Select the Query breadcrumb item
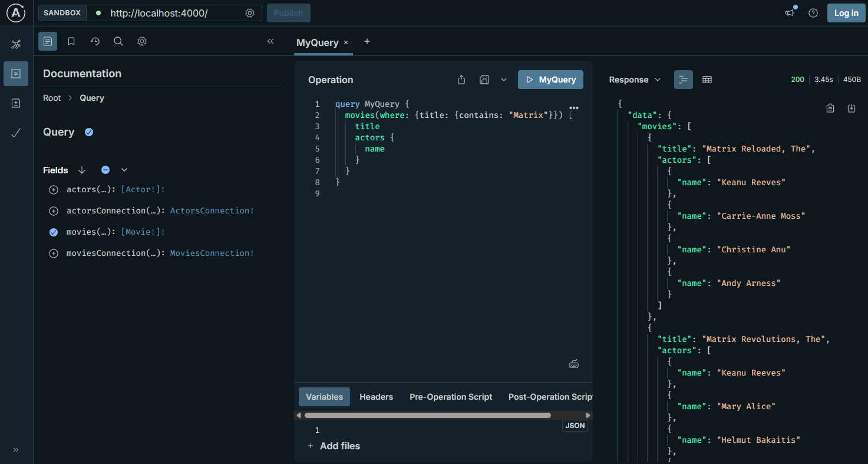Screen dimensions: 868x464 92,98
